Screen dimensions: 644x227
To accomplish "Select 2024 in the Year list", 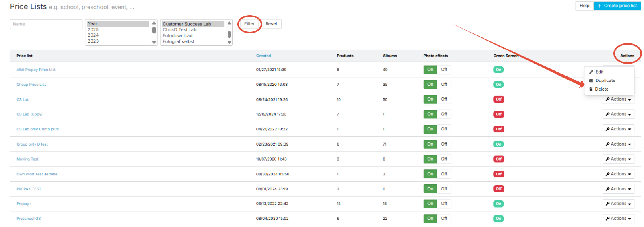I will click(x=93, y=35).
